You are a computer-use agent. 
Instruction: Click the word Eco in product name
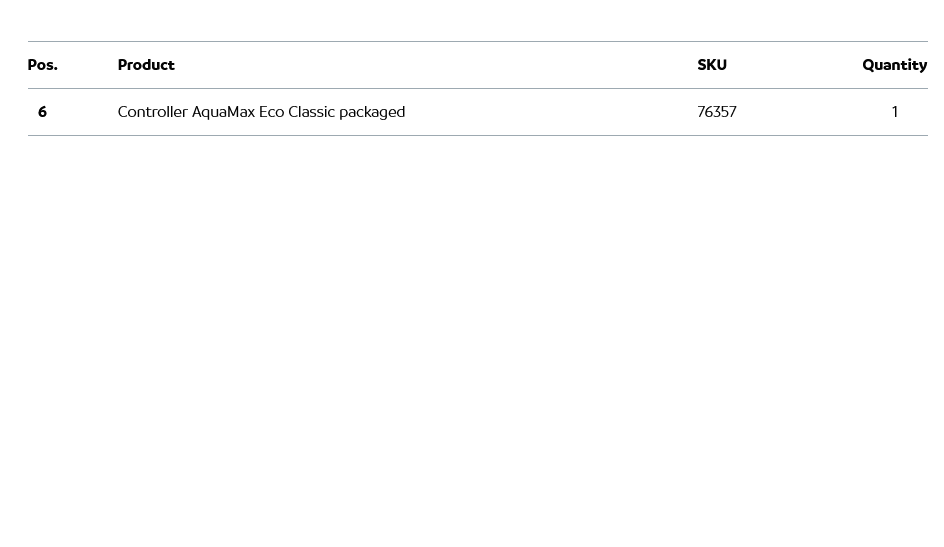[271, 112]
